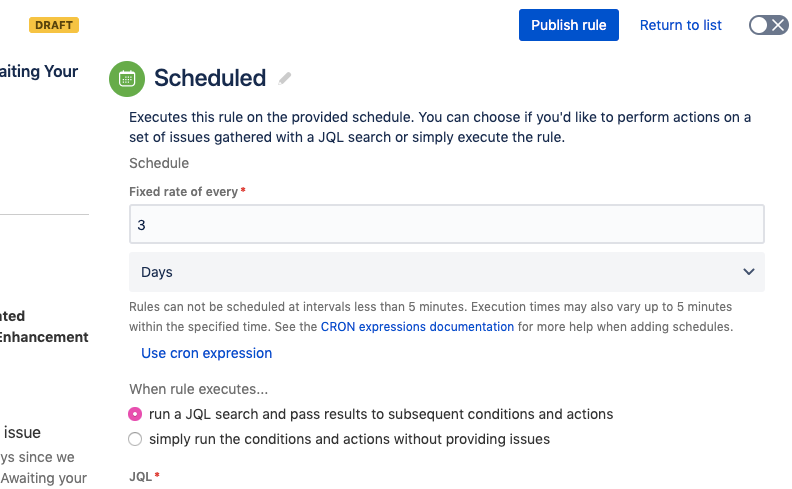Focus the Fixed rate of every field
The height and width of the screenshot is (489, 792).
coord(447,224)
